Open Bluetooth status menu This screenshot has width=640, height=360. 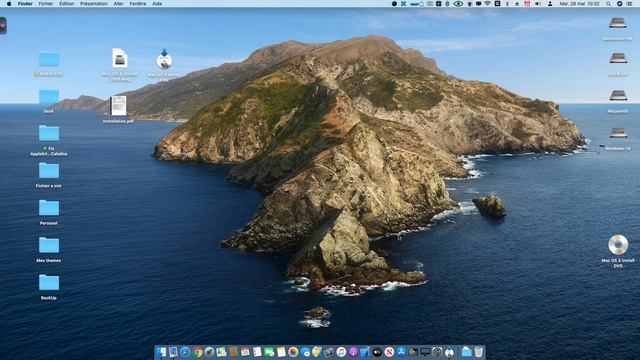pyautogui.click(x=507, y=4)
